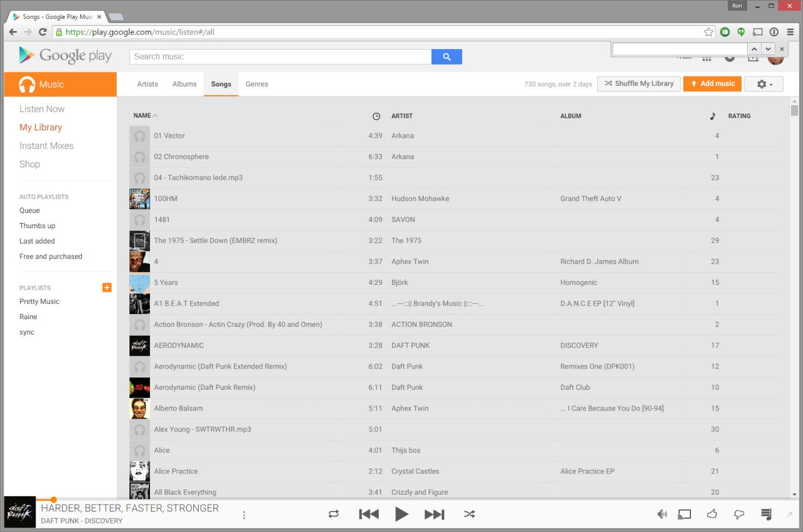The width and height of the screenshot is (803, 532).
Task: Click headphone placeholder icon for 01 Vector
Action: point(139,136)
